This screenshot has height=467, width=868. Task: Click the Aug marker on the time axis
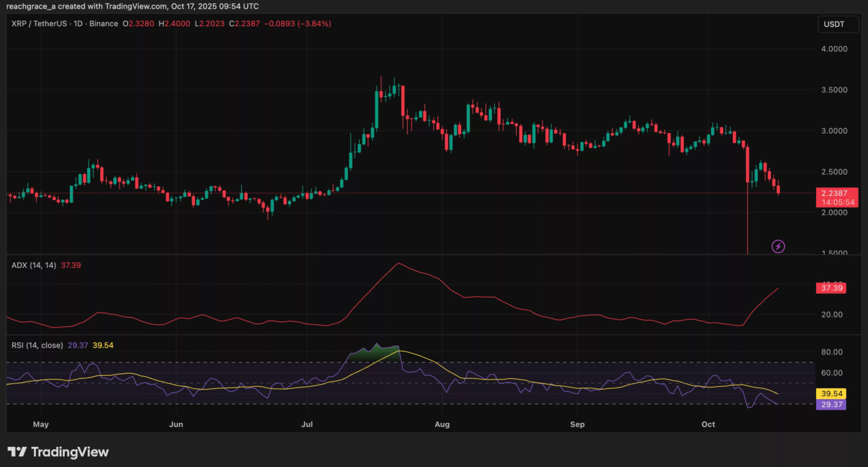pos(441,424)
